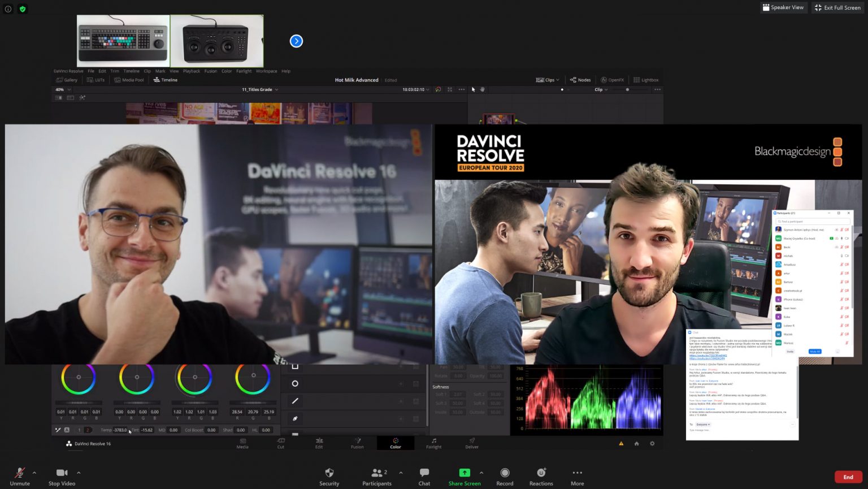The height and width of the screenshot is (489, 868).
Task: Open the Workspace menu in DaVinci Resolve
Action: coord(266,71)
